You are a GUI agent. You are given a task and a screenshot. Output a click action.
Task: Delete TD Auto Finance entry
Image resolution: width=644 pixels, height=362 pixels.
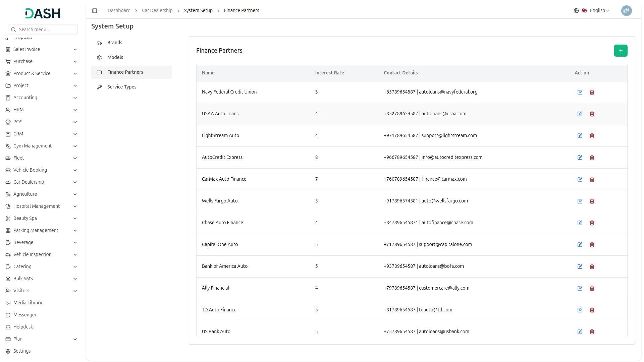(x=592, y=310)
